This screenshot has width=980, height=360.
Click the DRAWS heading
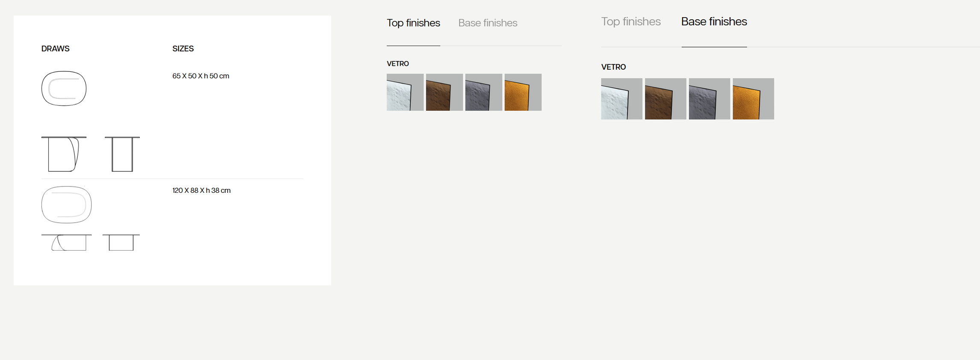coord(56,49)
